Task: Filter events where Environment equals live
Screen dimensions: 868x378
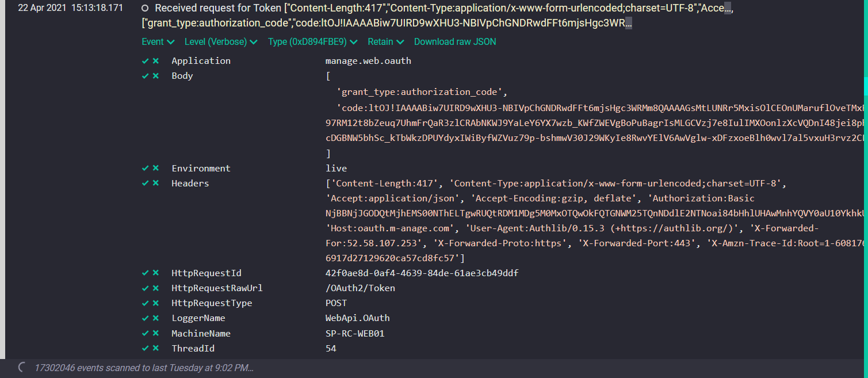Action: [x=145, y=168]
